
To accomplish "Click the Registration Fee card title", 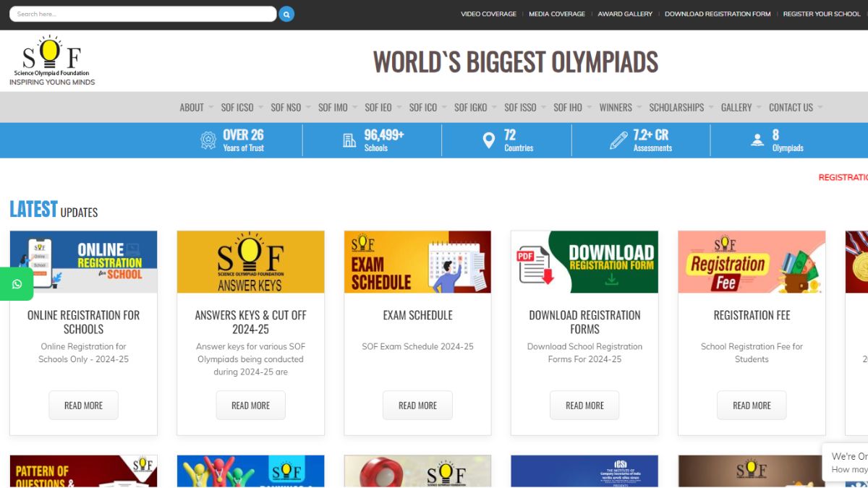I will pos(752,315).
